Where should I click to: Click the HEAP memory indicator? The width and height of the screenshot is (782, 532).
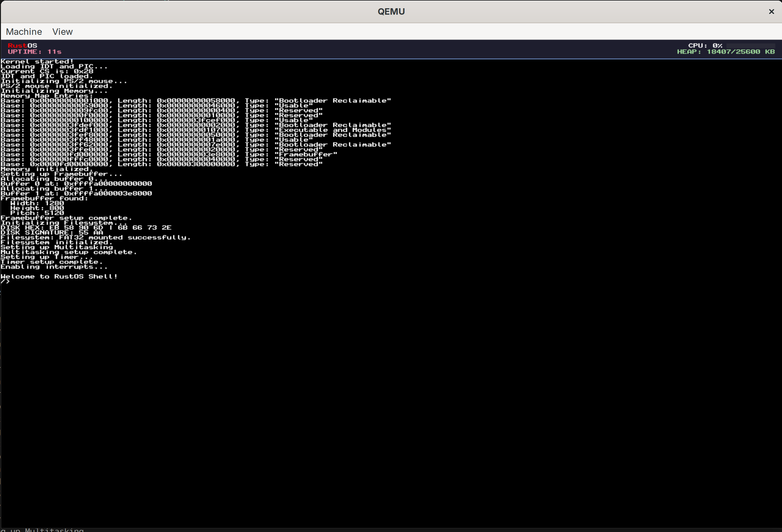[726, 52]
